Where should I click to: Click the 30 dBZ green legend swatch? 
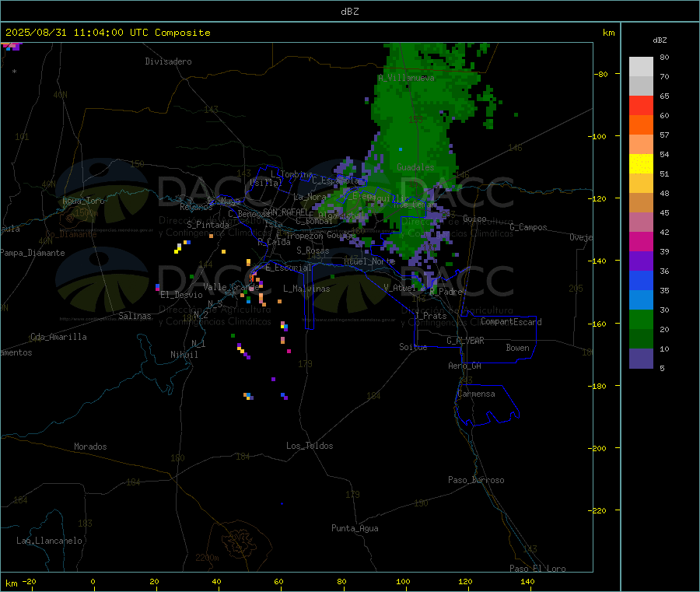641,319
